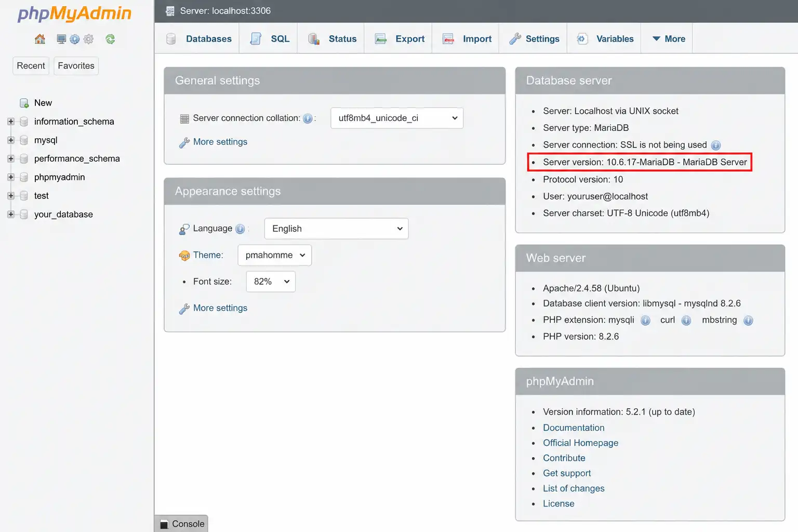Open the Official Homepage link
Screen dimensions: 798x532
pos(580,443)
